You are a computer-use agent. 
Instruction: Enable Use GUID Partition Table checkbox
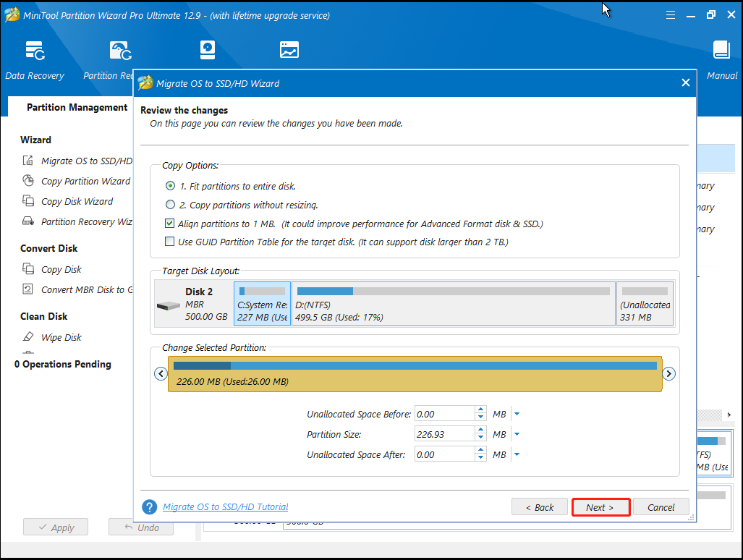(x=169, y=242)
